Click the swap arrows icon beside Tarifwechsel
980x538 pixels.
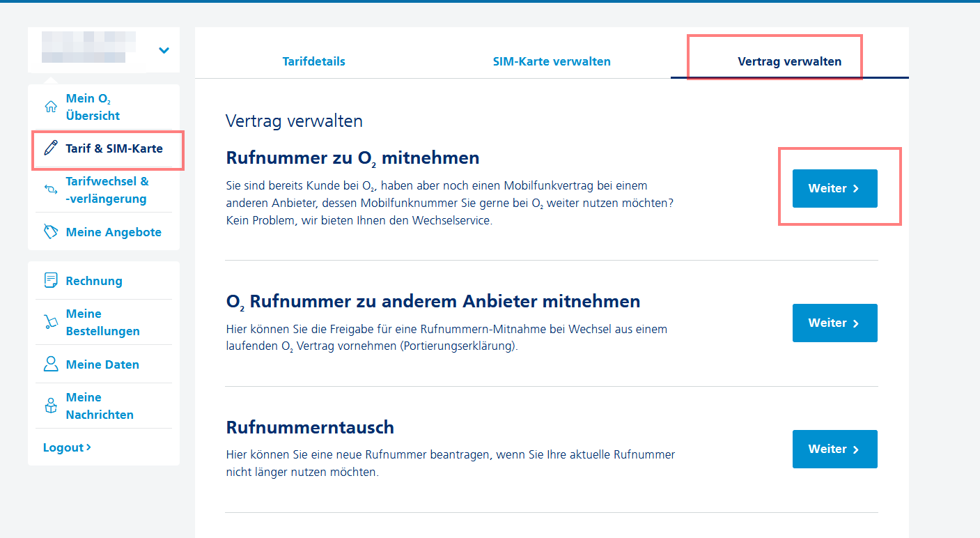tap(50, 190)
